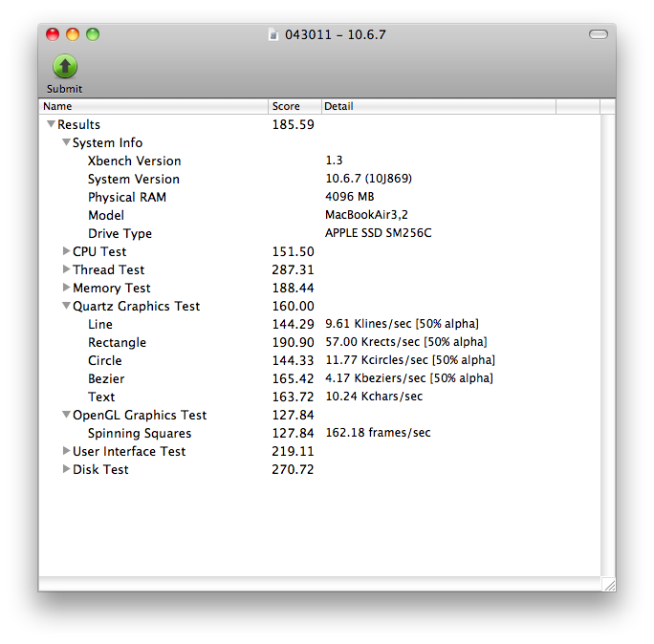Click the 57.00 Krects/sec detail
The width and height of the screenshot is (654, 644).
coord(406,342)
